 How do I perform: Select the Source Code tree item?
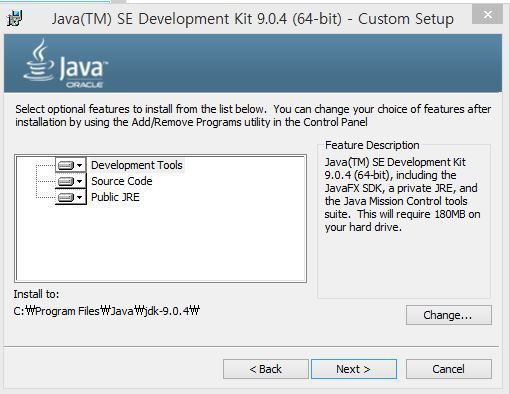click(122, 181)
